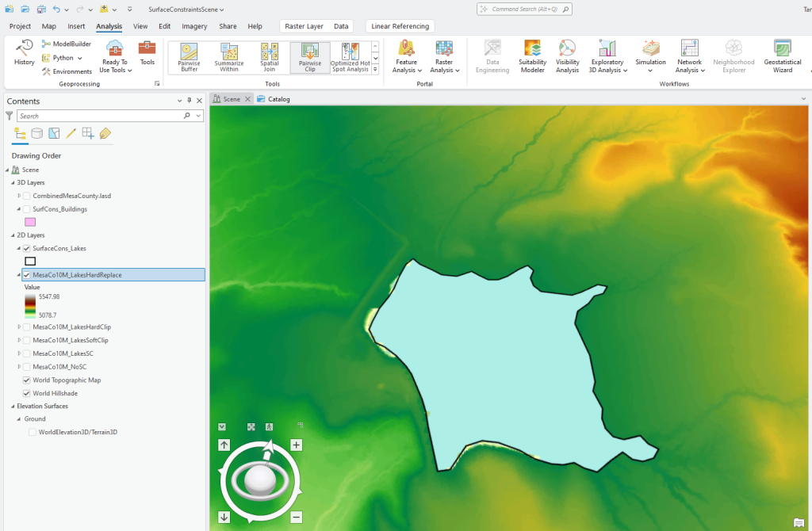Viewport: 812px width, 531px height.
Task: Click the Imagery ribbon tab
Action: pyautogui.click(x=194, y=25)
